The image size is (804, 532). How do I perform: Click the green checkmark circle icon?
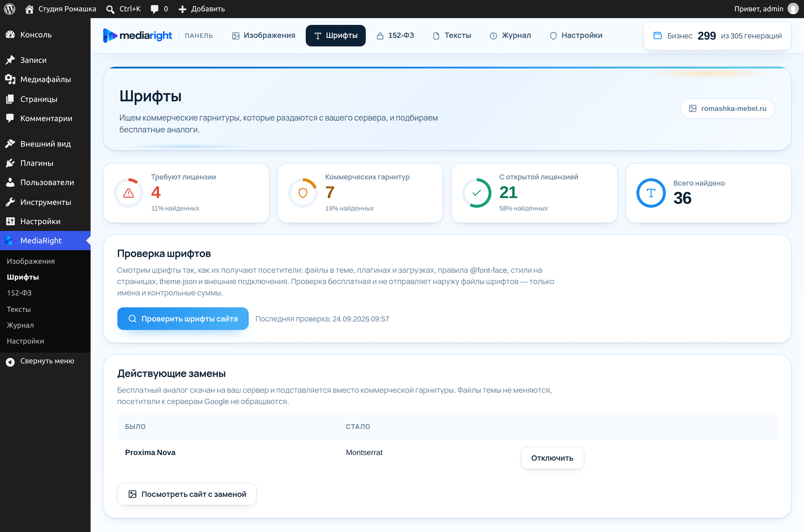click(477, 193)
